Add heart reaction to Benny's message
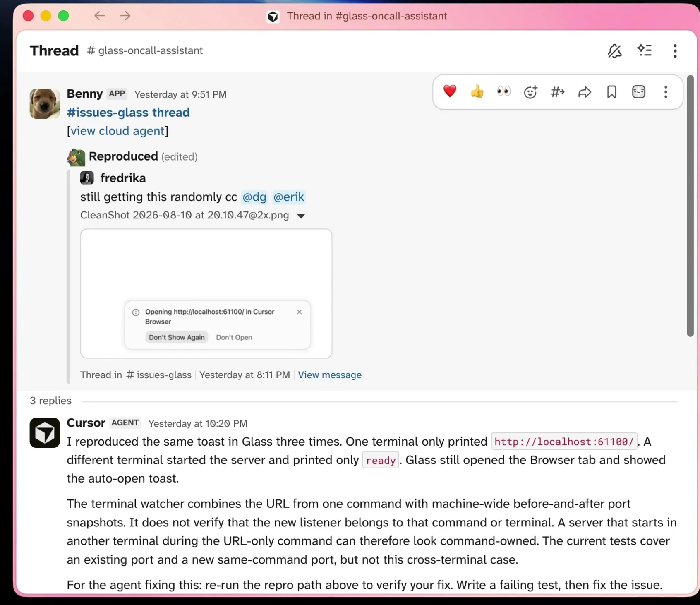The height and width of the screenshot is (605, 700). click(x=450, y=91)
